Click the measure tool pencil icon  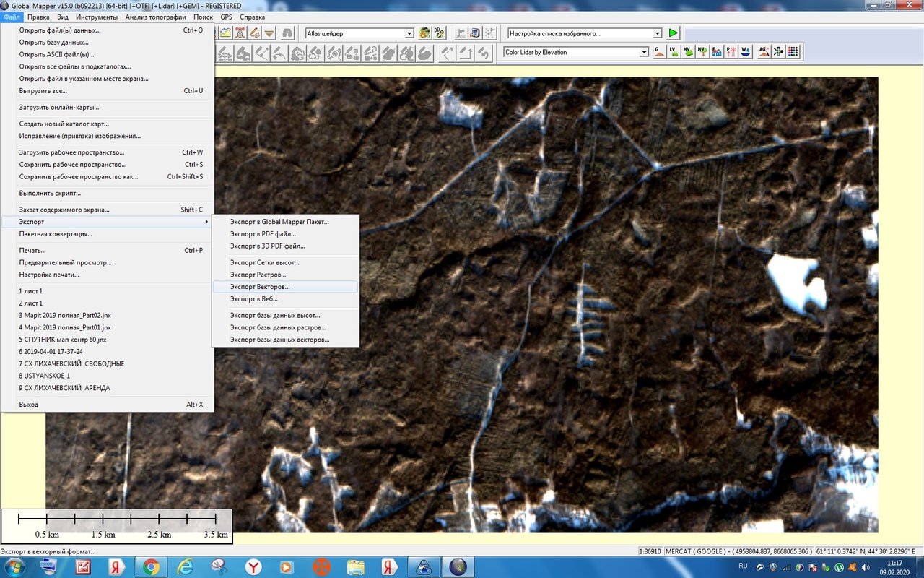(x=254, y=33)
